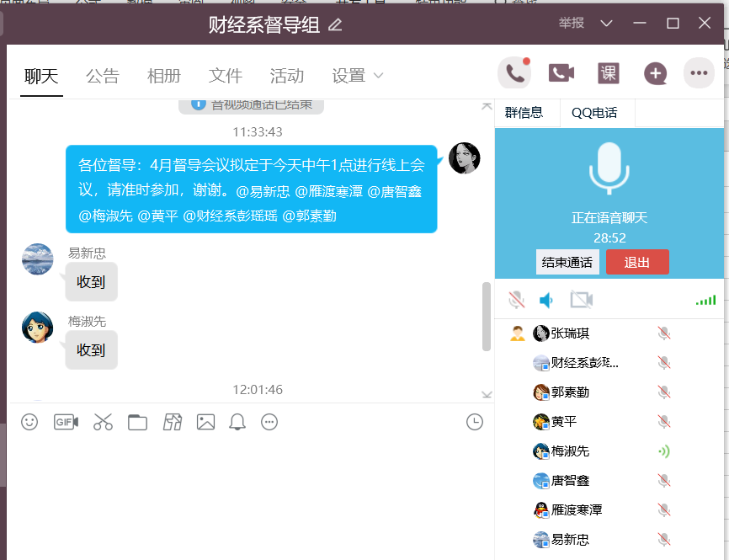Toggle the speaker volume icon

547,300
